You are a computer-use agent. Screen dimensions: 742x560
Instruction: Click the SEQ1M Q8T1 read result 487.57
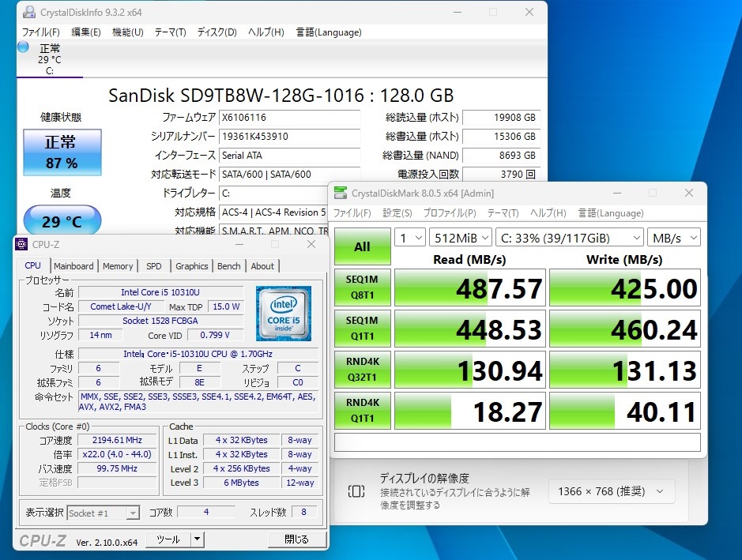pos(470,288)
